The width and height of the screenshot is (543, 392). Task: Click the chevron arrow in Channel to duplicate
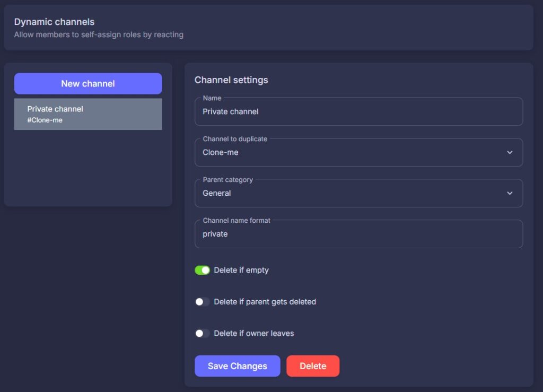[x=510, y=153]
